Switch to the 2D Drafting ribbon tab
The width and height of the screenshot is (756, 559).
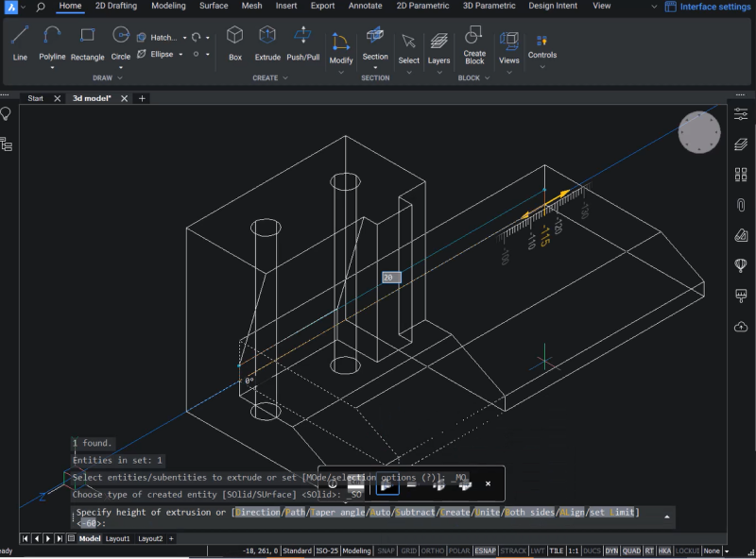pyautogui.click(x=116, y=7)
